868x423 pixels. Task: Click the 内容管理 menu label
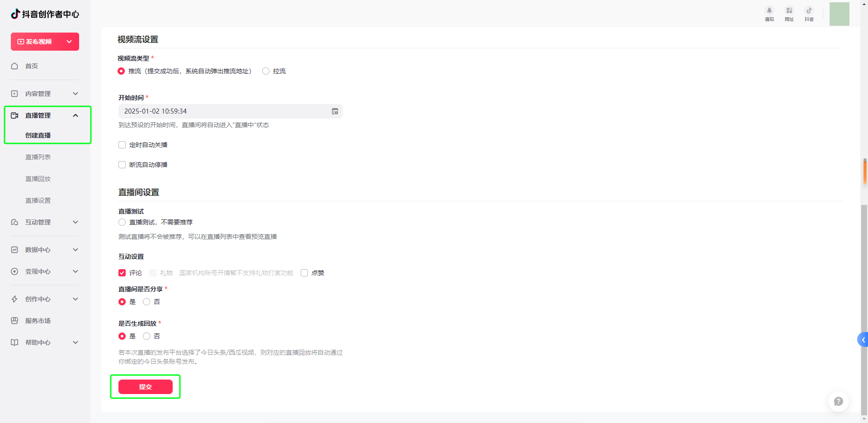click(38, 94)
